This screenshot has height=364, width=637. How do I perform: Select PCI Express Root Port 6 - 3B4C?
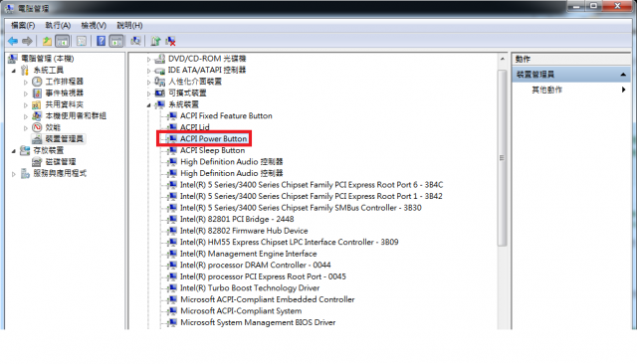click(x=312, y=185)
